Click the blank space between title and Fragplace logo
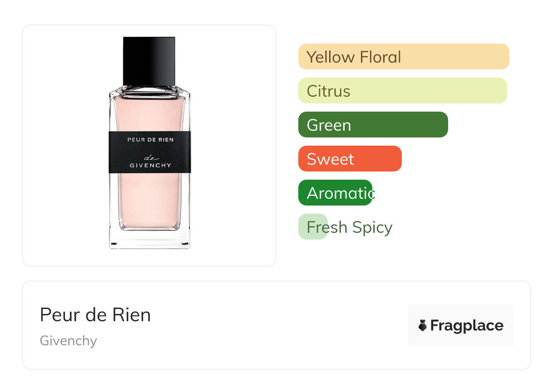 coord(277,325)
